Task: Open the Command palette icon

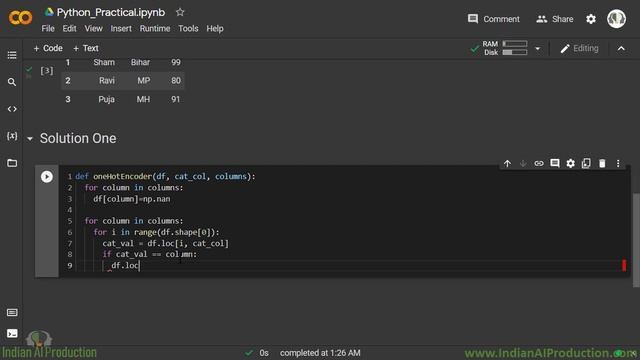Action: 12,313
